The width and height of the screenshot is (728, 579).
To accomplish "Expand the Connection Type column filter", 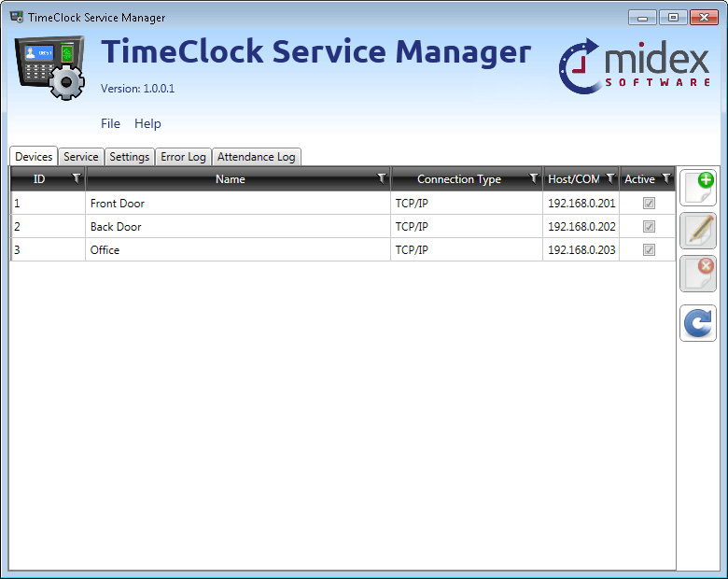I will pos(534,178).
